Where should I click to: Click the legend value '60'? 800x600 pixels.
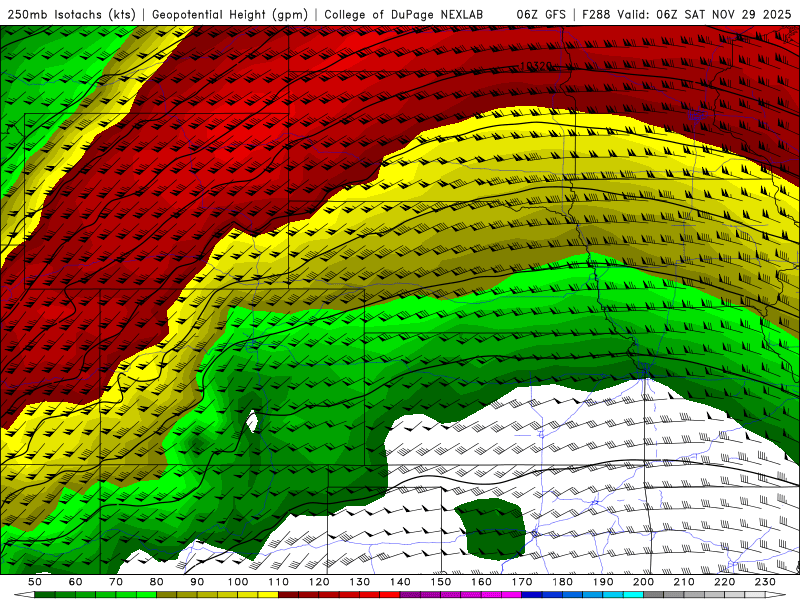(x=76, y=582)
